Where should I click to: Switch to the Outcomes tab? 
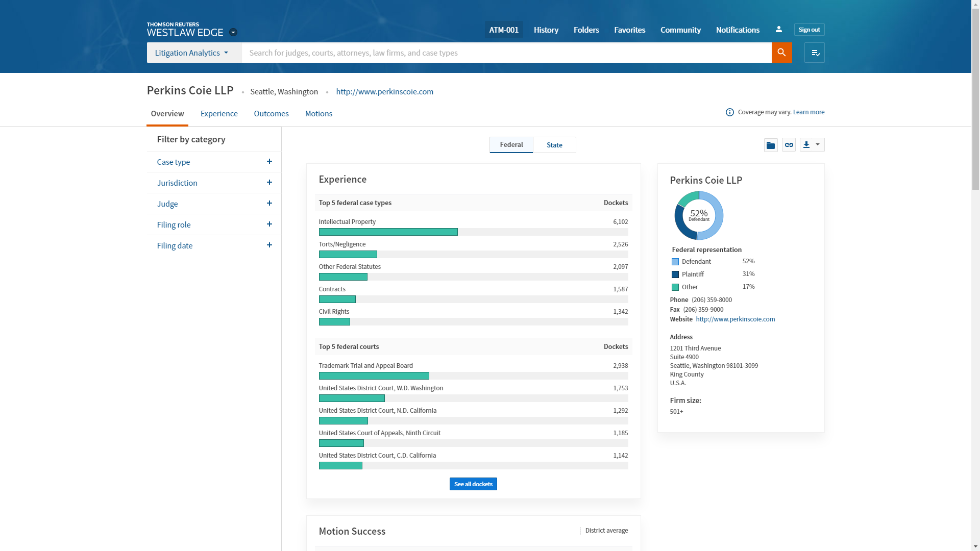point(271,113)
